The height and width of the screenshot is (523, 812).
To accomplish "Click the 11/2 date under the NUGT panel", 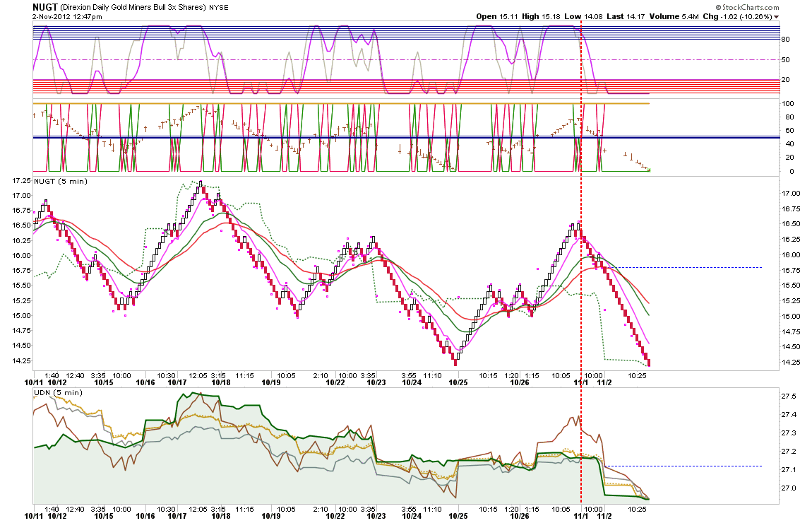I will coord(604,383).
